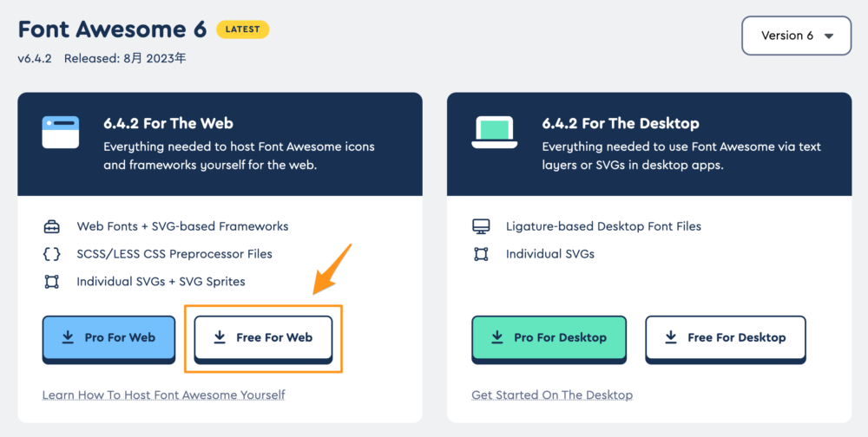The width and height of the screenshot is (868, 437).
Task: Open Get Started On The Desktop link
Action: [552, 395]
